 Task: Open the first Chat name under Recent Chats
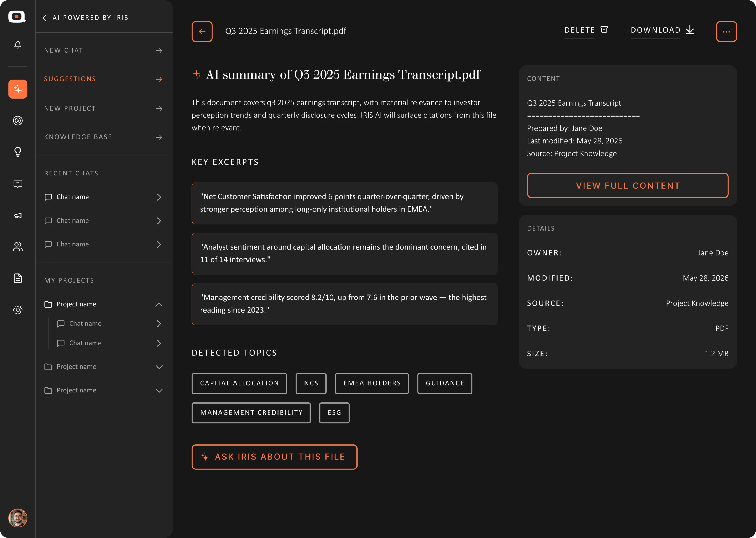click(104, 197)
